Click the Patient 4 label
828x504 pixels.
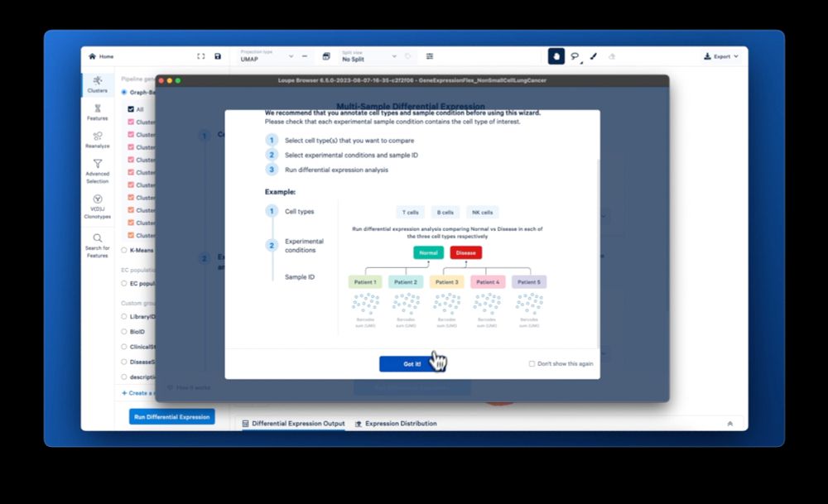(488, 282)
